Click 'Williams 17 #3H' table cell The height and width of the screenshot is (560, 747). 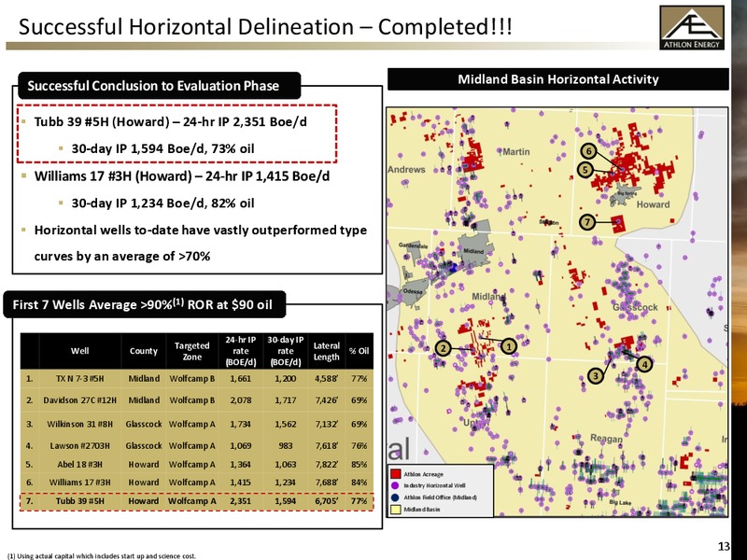coord(79,483)
